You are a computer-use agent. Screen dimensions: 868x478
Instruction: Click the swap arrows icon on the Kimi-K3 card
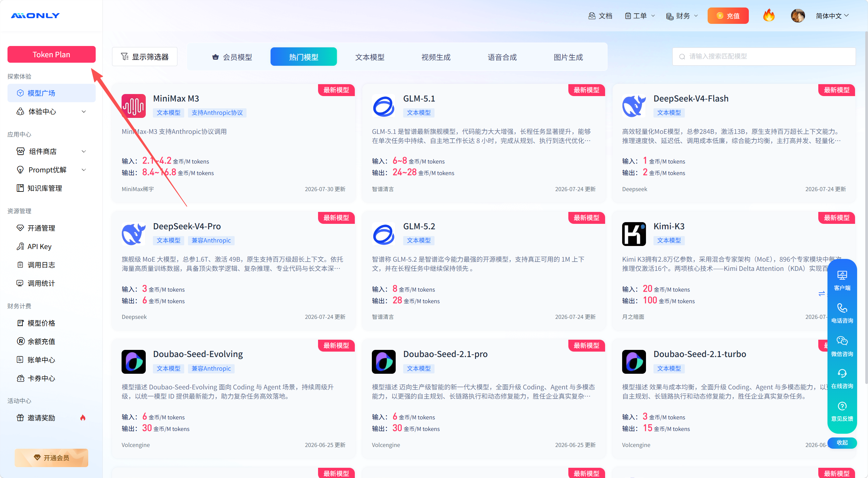821,293
